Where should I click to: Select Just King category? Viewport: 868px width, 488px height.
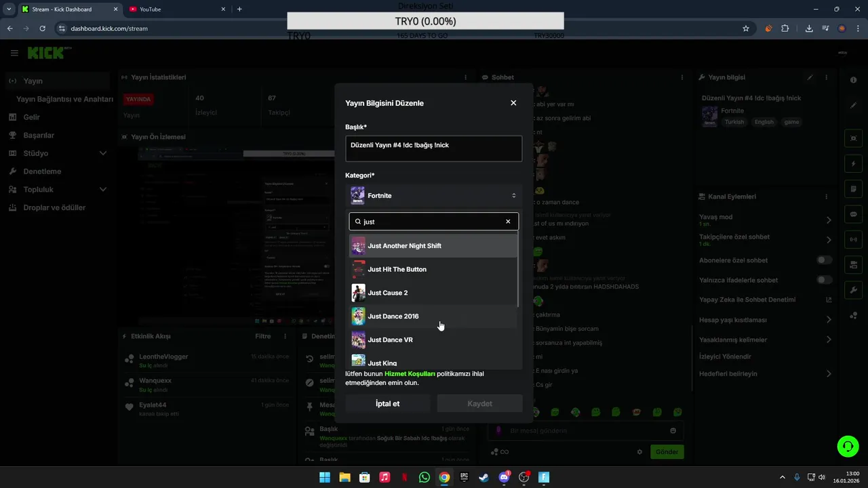pos(433,361)
